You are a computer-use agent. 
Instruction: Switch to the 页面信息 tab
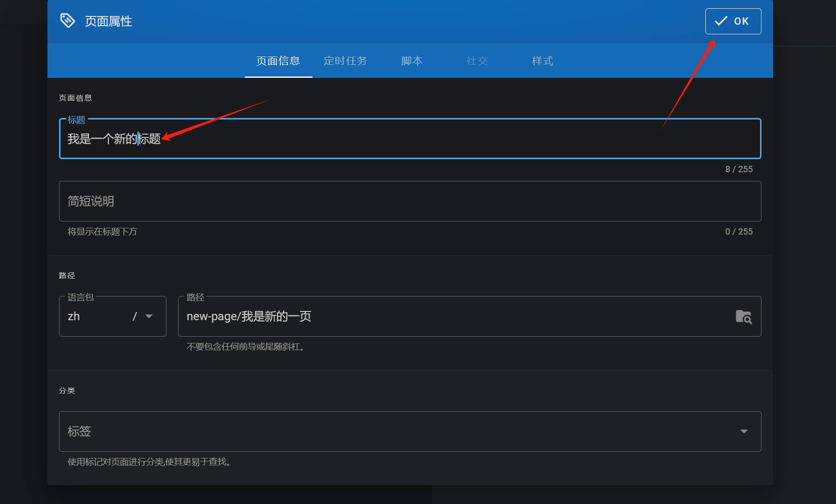pos(278,61)
